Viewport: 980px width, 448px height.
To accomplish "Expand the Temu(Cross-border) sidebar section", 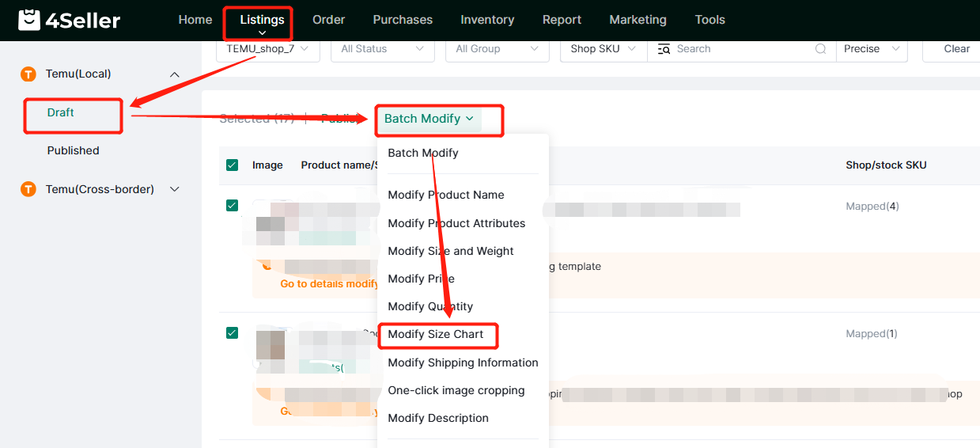I will click(175, 189).
